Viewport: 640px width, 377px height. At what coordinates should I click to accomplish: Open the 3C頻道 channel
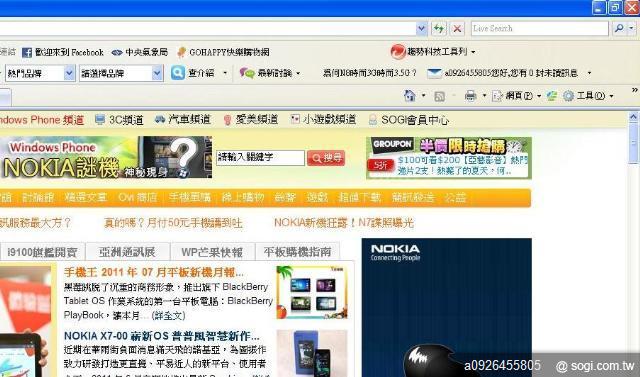click(119, 120)
